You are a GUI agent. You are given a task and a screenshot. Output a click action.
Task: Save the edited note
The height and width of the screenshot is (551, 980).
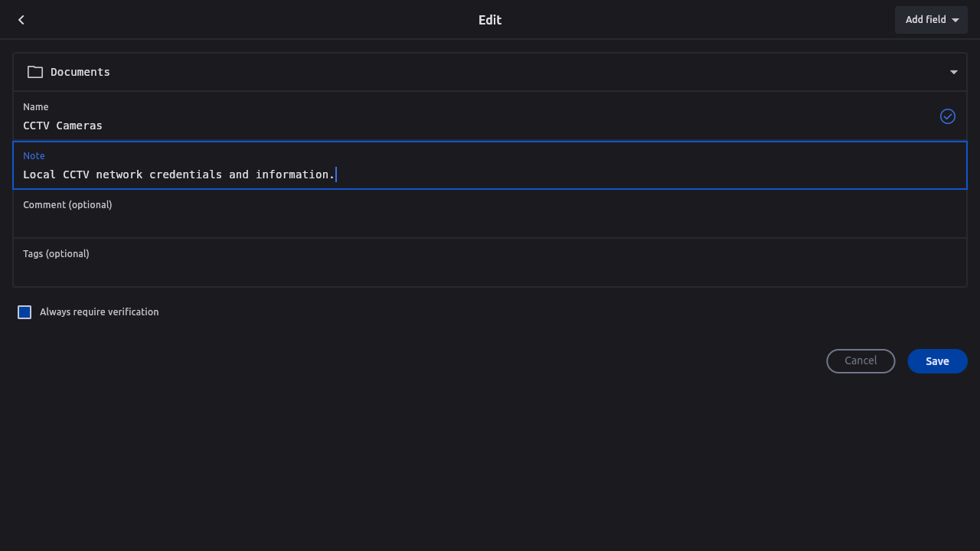(937, 361)
